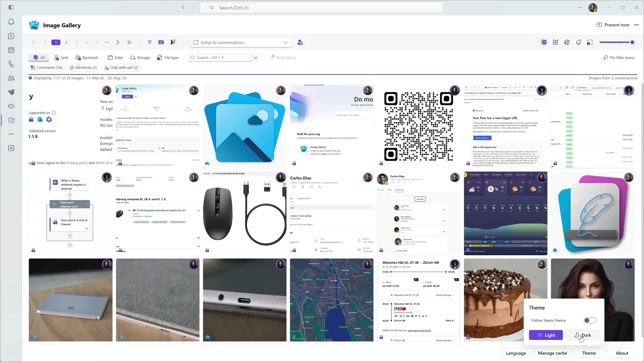Viewport: 644px width, 362px height.
Task: Open the feather quill app icon thumbnail
Action: click(592, 213)
